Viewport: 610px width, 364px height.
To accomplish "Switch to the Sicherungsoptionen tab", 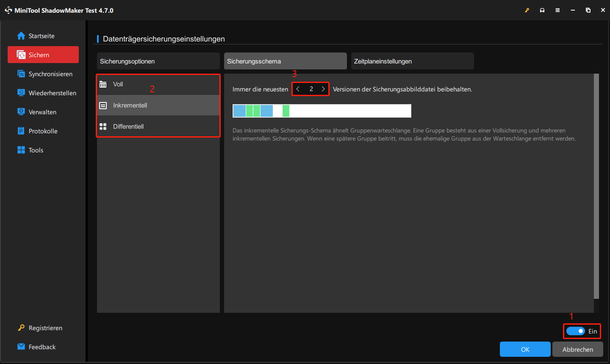I will pyautogui.click(x=158, y=61).
